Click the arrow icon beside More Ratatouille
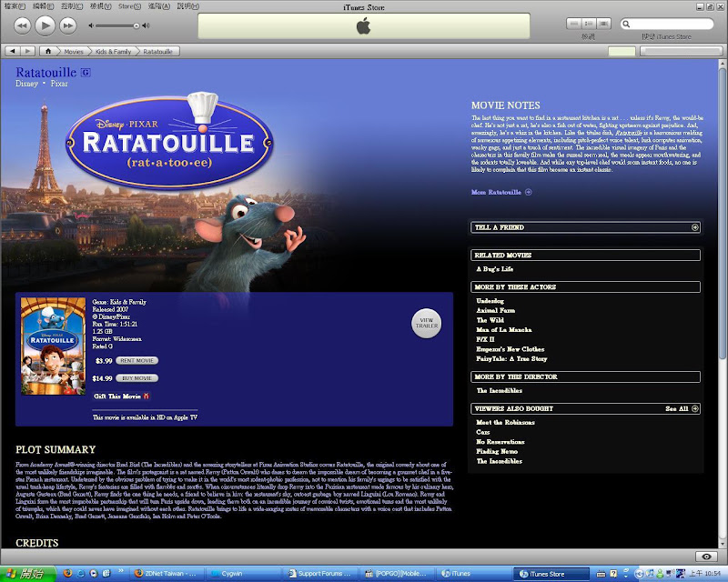Viewport: 728px width, 582px height. click(x=529, y=192)
